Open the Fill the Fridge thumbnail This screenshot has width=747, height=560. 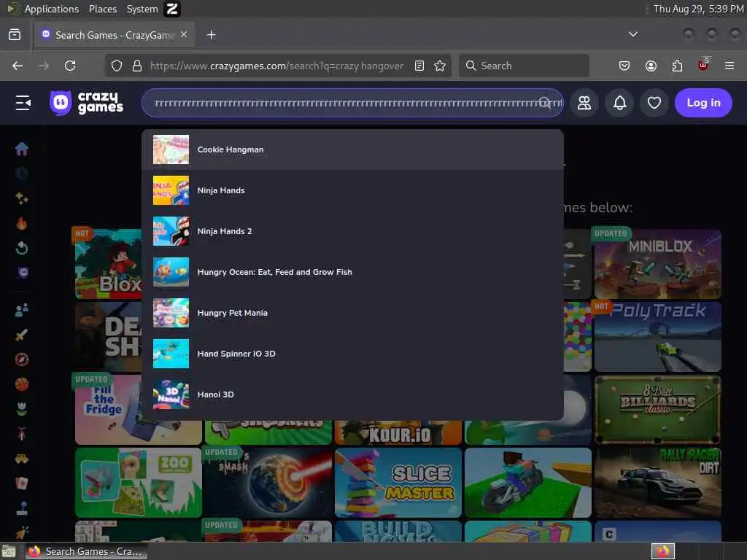pos(108,410)
